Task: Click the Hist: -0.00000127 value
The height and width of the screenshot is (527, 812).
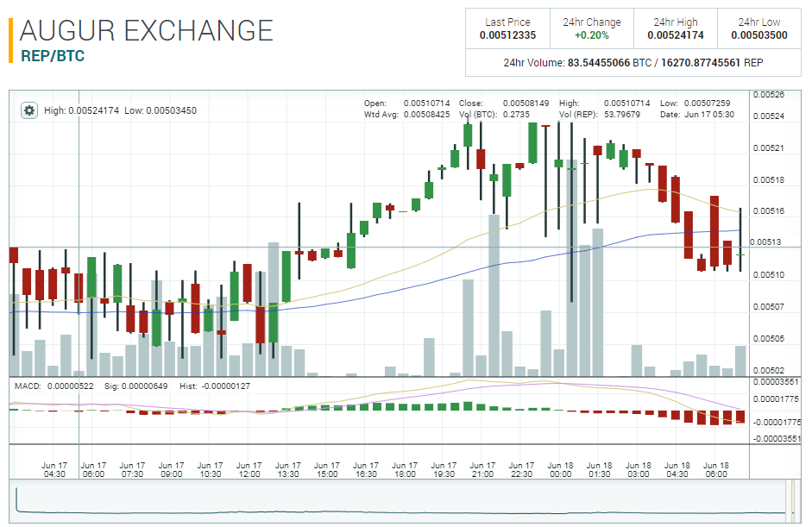Action: pyautogui.click(x=214, y=386)
